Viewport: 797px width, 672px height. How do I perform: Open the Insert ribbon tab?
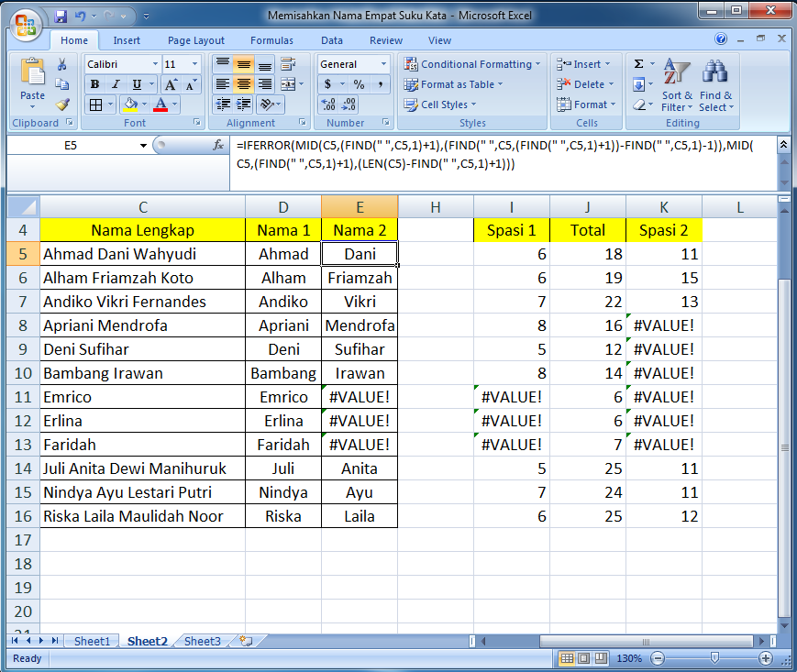[127, 40]
